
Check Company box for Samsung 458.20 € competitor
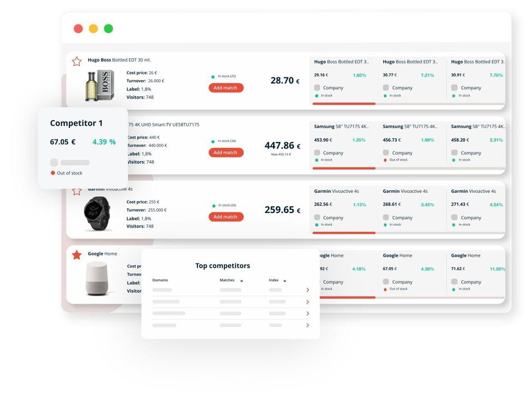[454, 152]
